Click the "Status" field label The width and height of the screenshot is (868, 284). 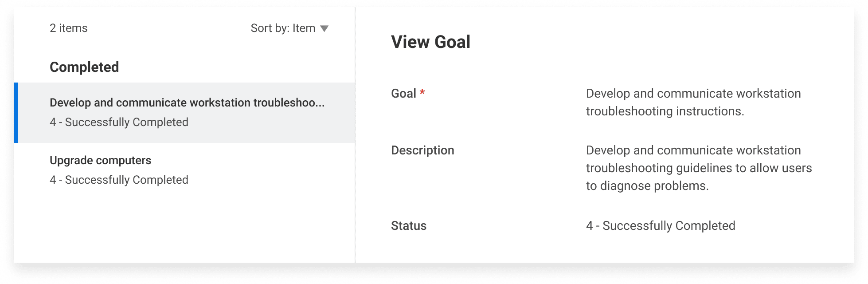[x=408, y=226]
